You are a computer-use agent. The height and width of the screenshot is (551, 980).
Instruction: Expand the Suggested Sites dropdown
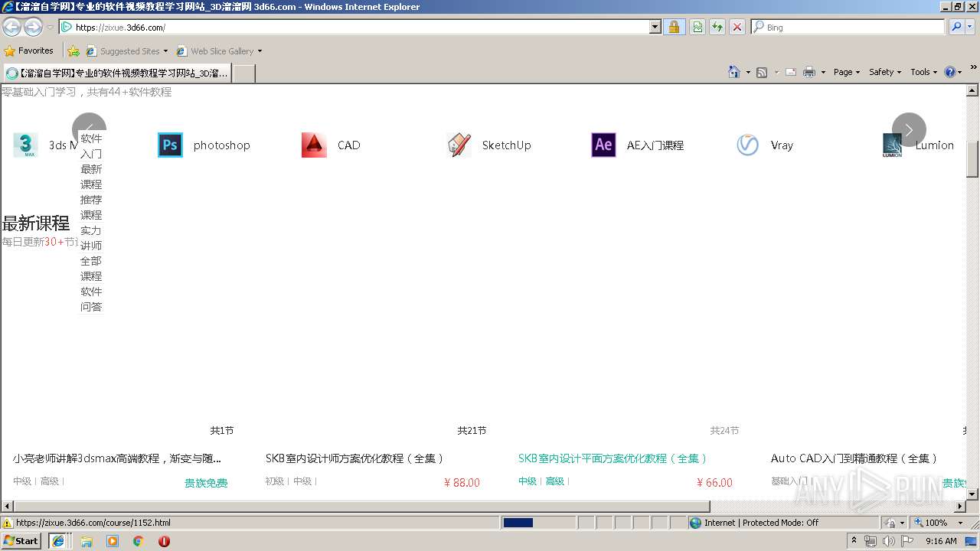point(165,51)
